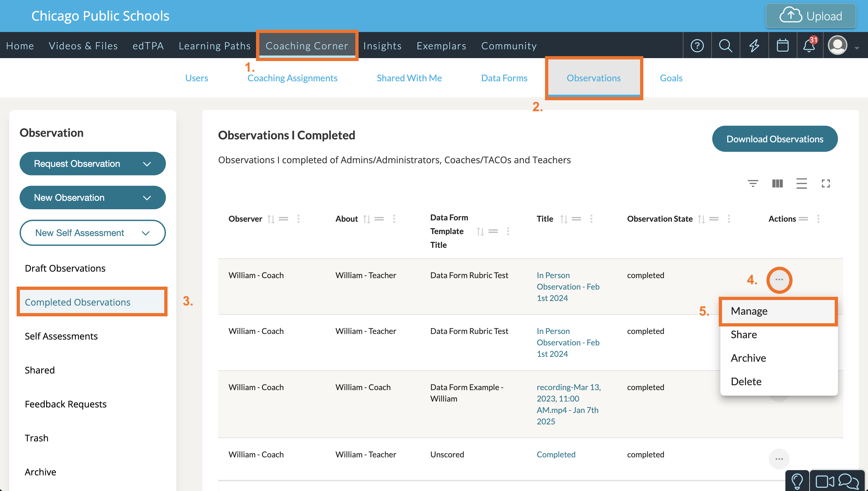This screenshot has height=491, width=868.
Task: Click the lightbulb tips icon at bottom
Action: pos(797,481)
